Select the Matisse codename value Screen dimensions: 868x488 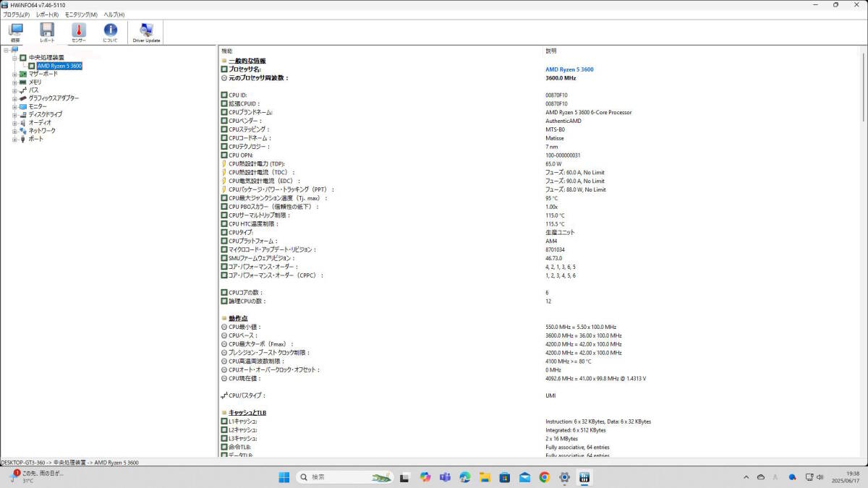coord(555,138)
